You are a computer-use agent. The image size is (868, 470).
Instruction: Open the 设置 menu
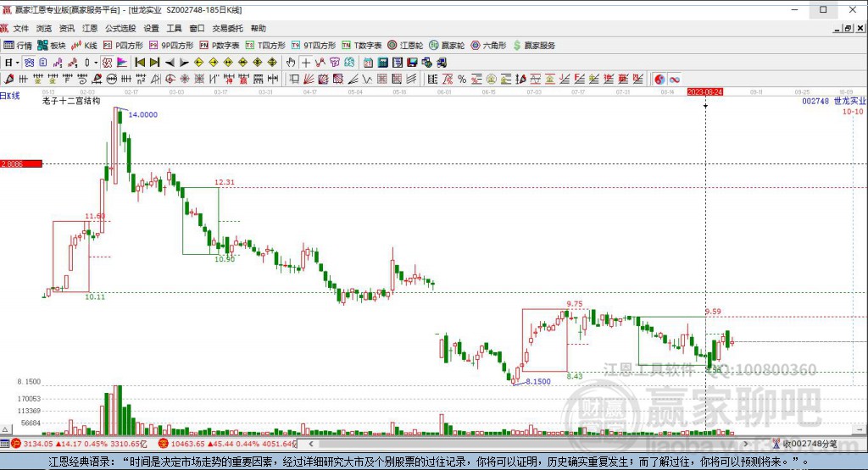(x=151, y=28)
